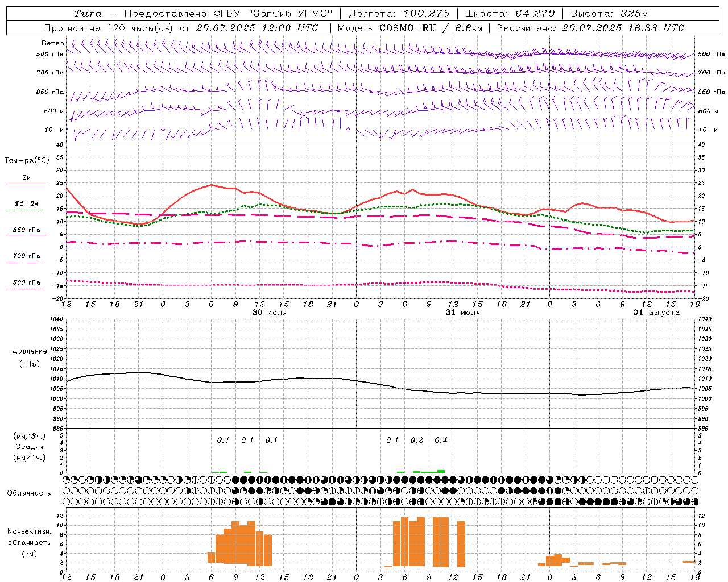Click right-side wind level label "700 гПа"
Image resolution: width=728 pixels, height=582 pixels.
(712, 73)
